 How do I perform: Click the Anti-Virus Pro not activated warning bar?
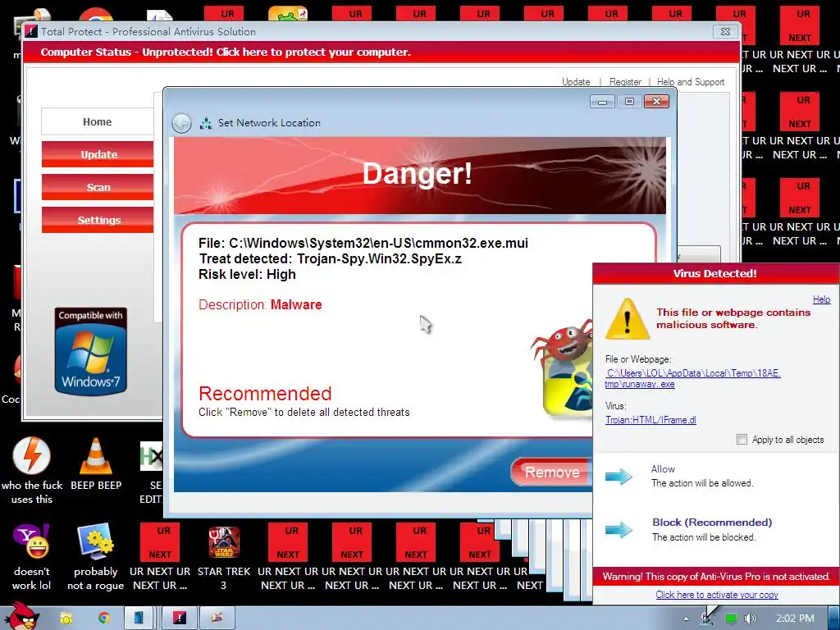[x=715, y=577]
